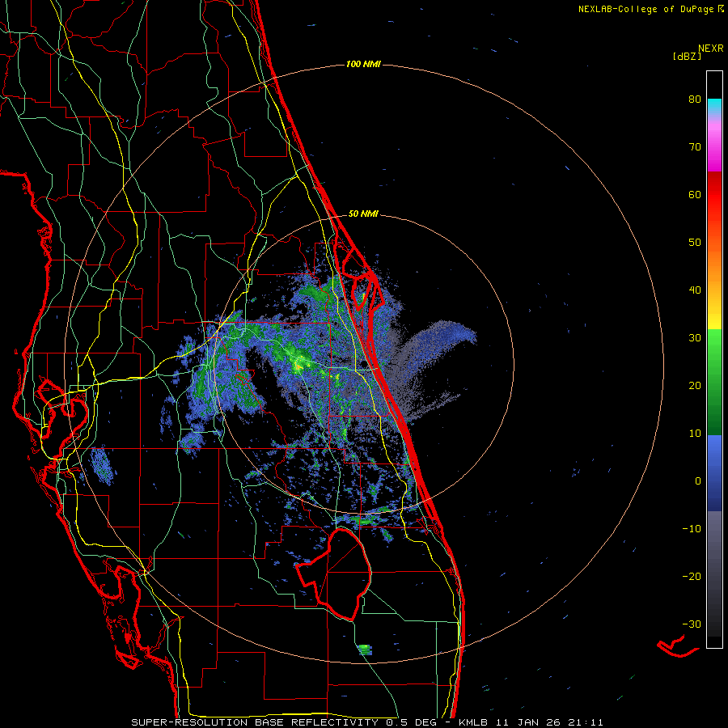Click the red 60 dBZ segment of the color bar

[714, 194]
